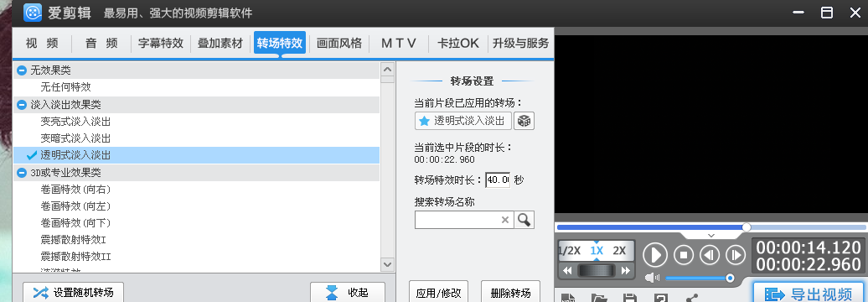Click the dice random transition icon

point(524,121)
